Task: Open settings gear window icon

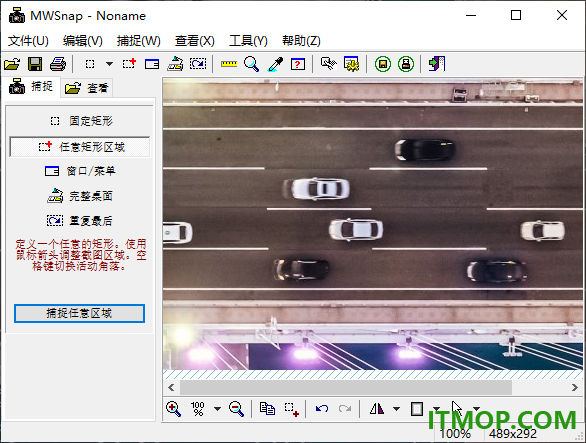Action: (x=351, y=64)
